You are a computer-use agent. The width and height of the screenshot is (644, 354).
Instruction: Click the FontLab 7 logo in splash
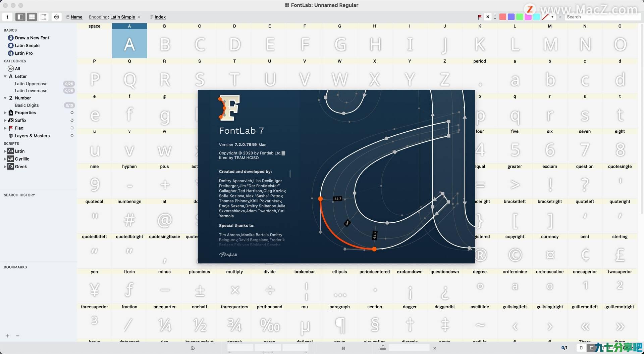(x=229, y=108)
